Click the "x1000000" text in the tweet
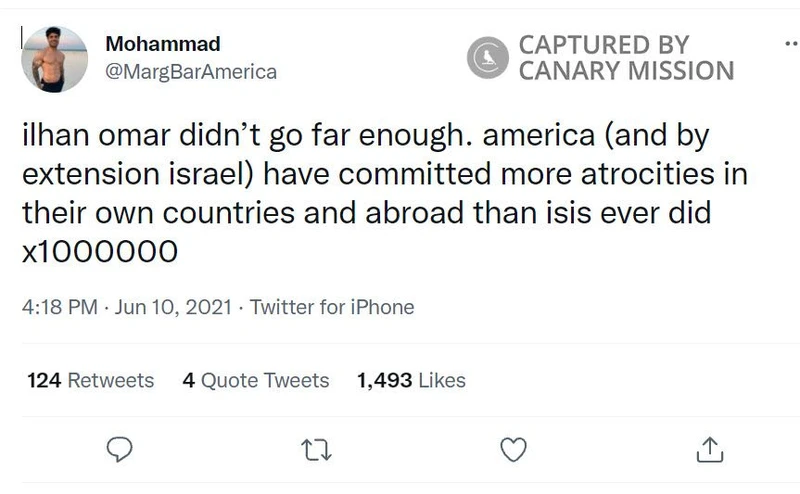Viewport: 800px width, 494px height. click(100, 251)
